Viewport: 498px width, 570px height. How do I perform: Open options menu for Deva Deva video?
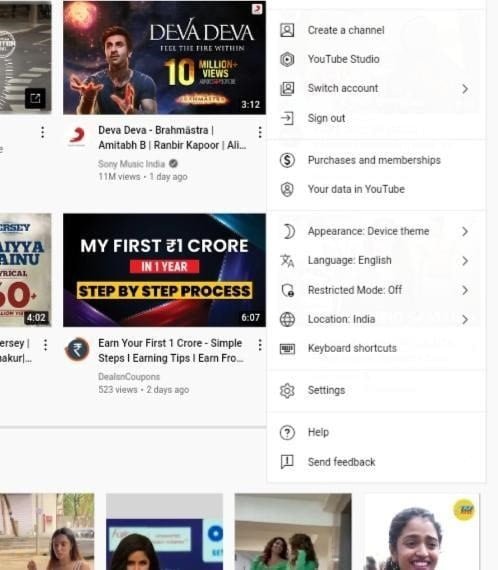(260, 132)
